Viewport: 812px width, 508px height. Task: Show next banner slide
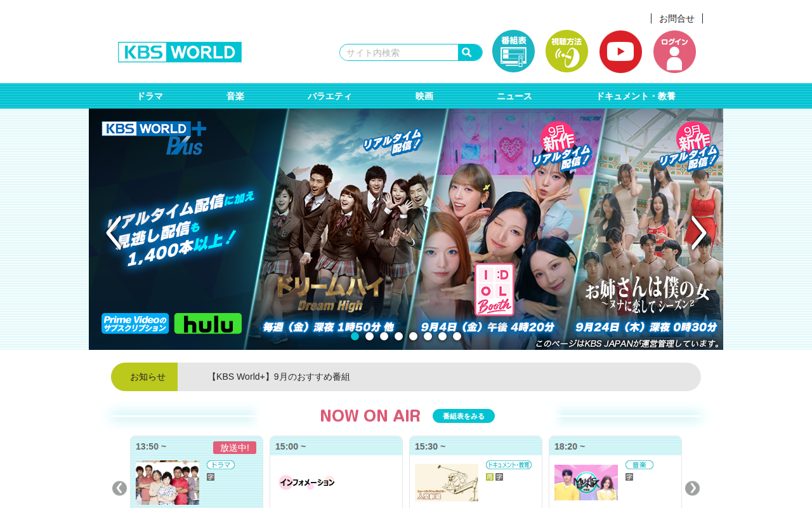coord(698,232)
